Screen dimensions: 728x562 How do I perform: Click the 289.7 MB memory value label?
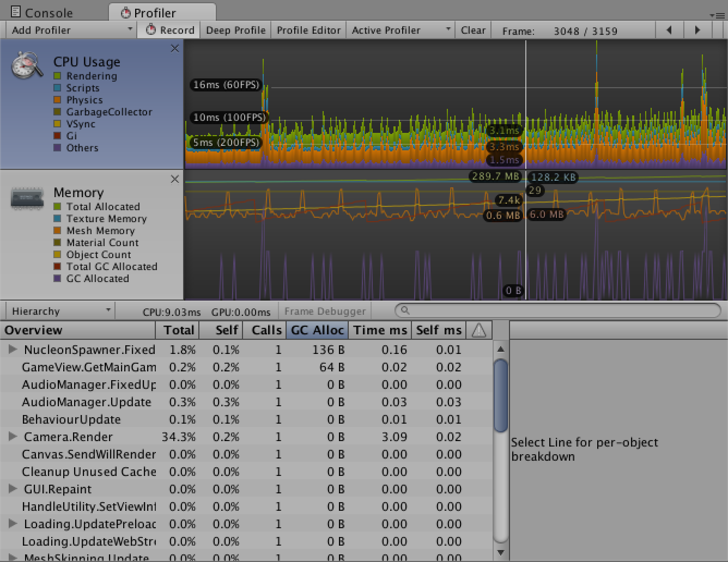(x=495, y=176)
